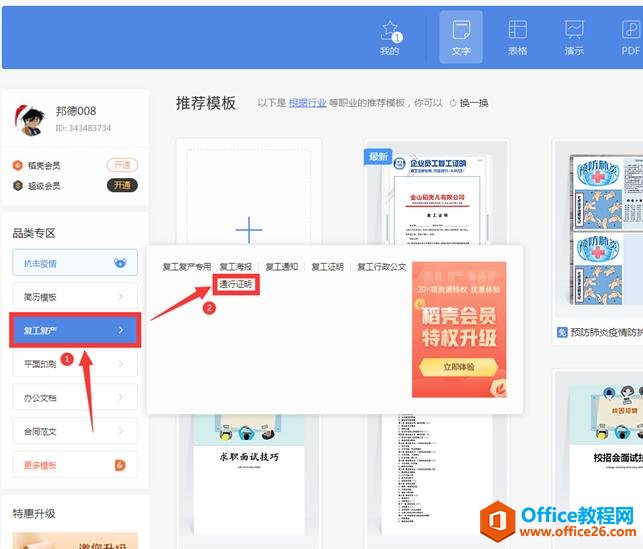This screenshot has width=643, height=549.
Task: Choose 复工通知 in the flyout
Action: click(x=282, y=267)
